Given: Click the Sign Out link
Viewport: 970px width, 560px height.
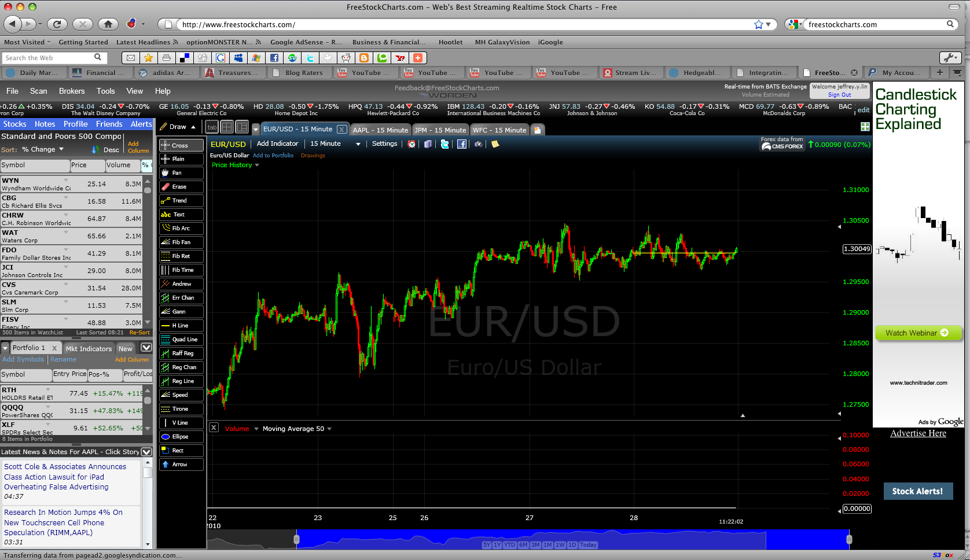Looking at the screenshot, I should tap(839, 95).
